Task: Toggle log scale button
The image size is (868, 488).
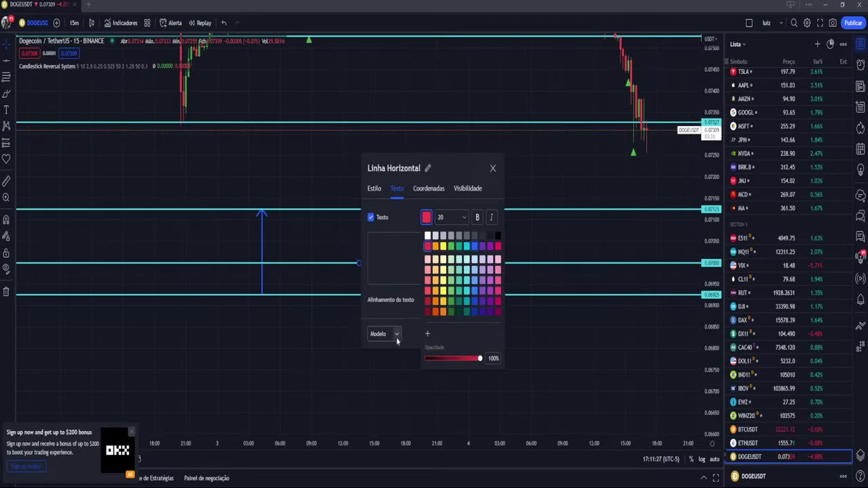Action: 702,459
